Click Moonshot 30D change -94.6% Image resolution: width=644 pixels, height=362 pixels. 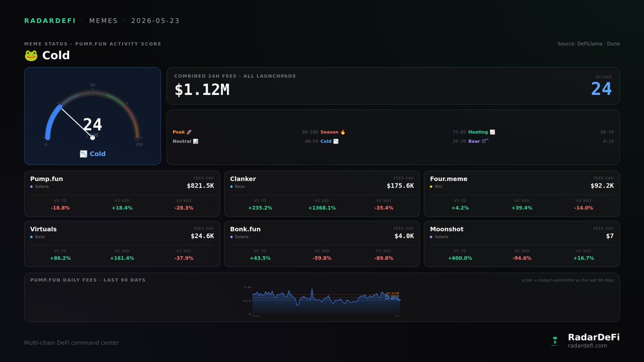pos(522,258)
